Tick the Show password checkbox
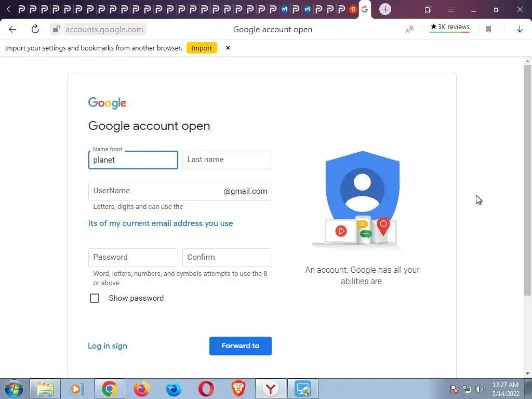This screenshot has width=532, height=399. [95, 298]
